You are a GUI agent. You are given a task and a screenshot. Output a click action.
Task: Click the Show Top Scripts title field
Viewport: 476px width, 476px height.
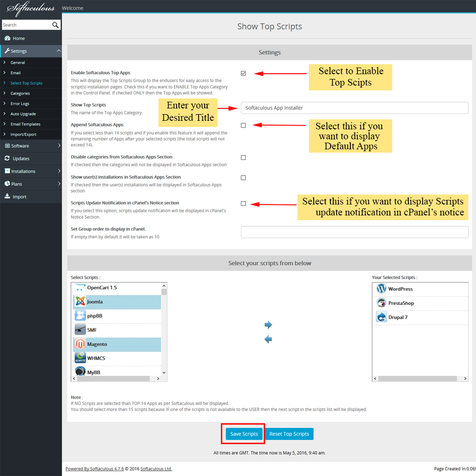pos(355,108)
